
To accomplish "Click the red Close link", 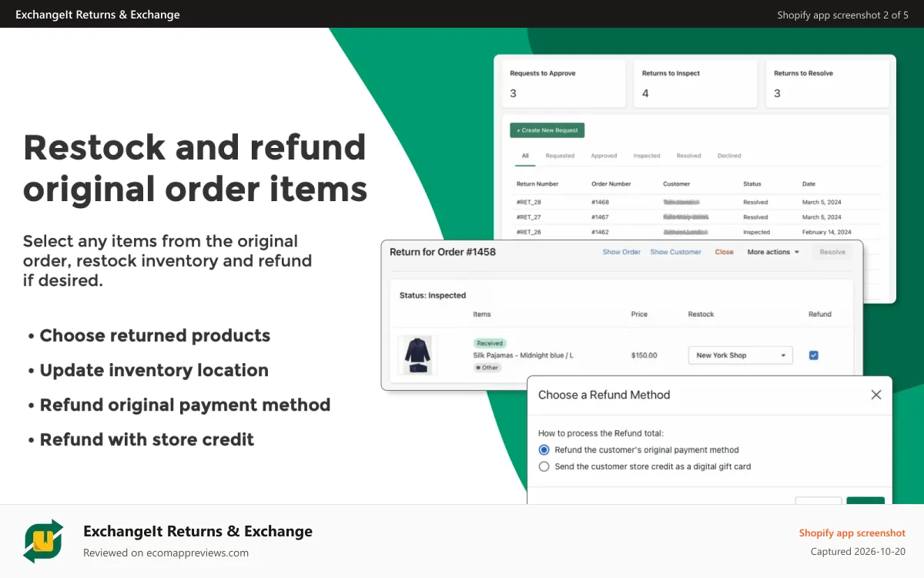I will coord(724,252).
